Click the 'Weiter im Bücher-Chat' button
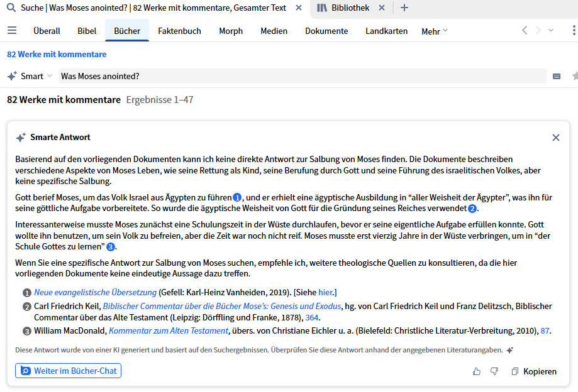The height and width of the screenshot is (392, 578). pyautogui.click(x=68, y=371)
